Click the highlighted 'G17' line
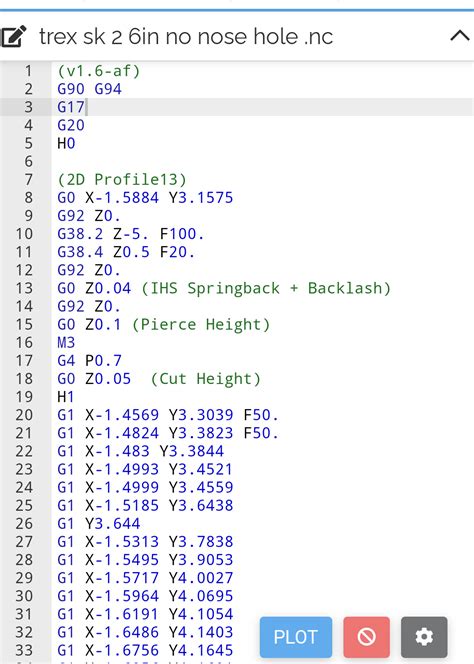The height and width of the screenshot is (664, 474). pos(71,107)
